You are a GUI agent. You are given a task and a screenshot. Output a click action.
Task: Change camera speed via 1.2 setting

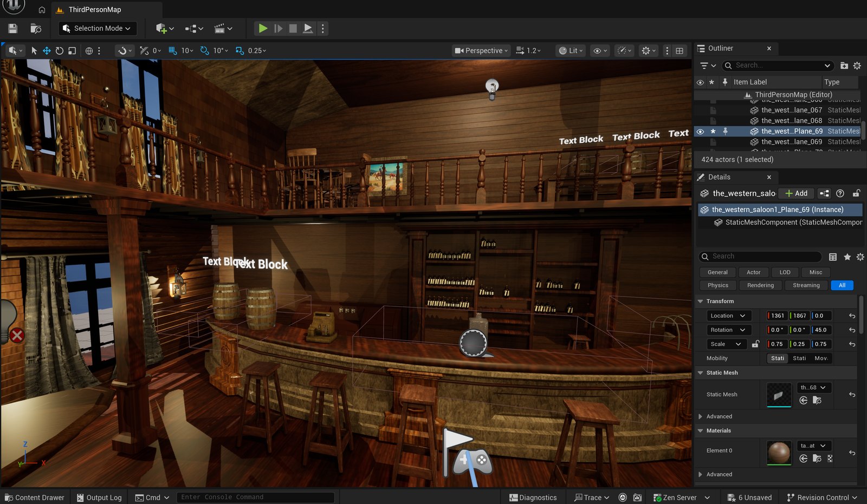click(x=528, y=50)
